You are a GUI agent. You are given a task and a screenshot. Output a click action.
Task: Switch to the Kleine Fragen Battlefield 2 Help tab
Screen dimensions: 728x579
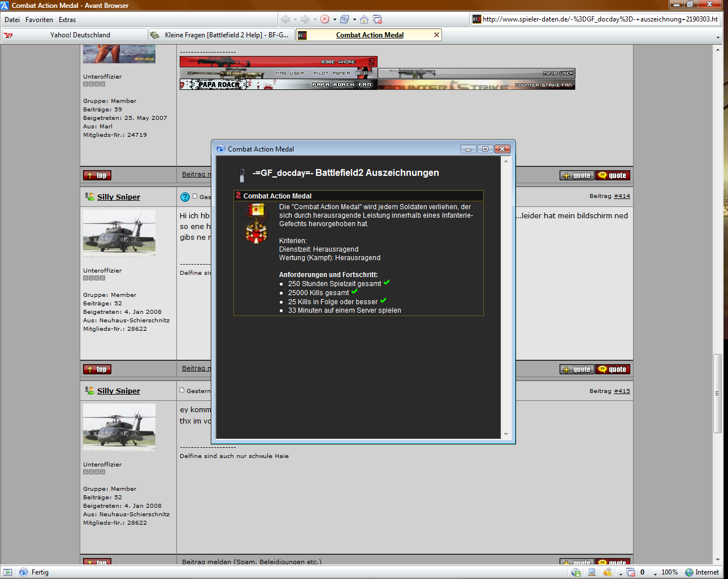tap(221, 35)
